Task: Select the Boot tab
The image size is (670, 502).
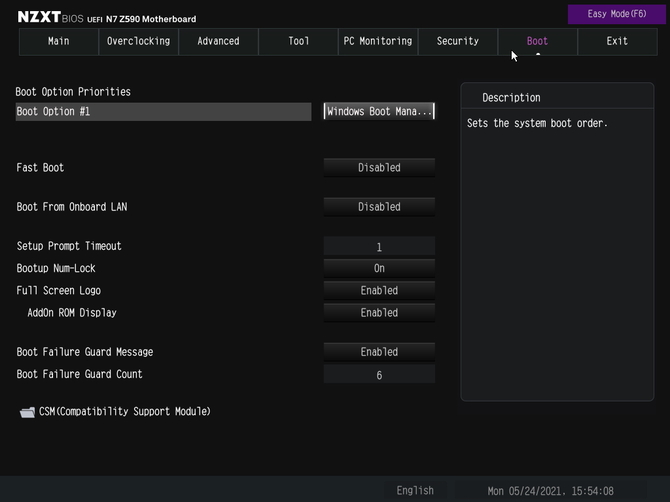Action: (x=538, y=41)
